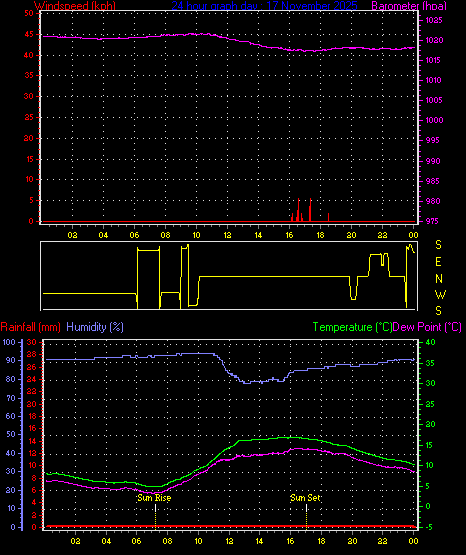Select the 985 barometer scale label
The image size is (466, 555).
pos(433,181)
